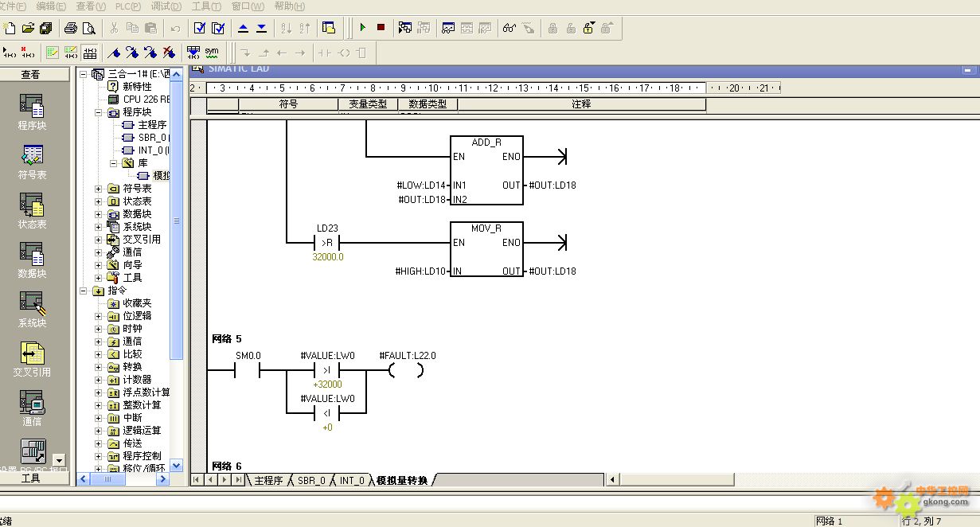Image resolution: width=980 pixels, height=527 pixels.
Task: Collapse the 库 tree node
Action: click(x=113, y=163)
